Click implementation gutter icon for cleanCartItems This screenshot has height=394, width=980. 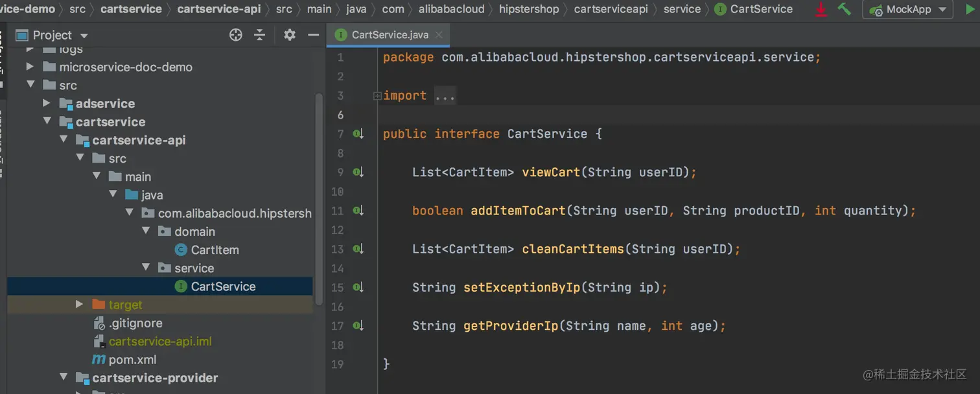(358, 249)
